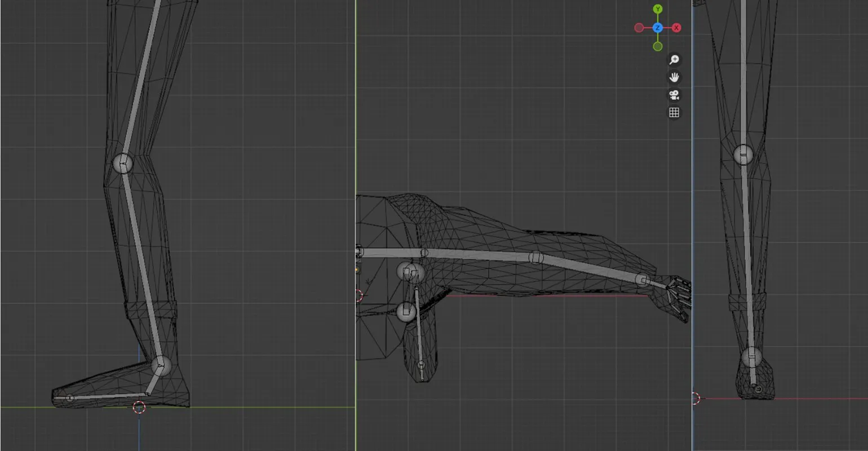Select the knee joint in the side-view leg

click(123, 163)
